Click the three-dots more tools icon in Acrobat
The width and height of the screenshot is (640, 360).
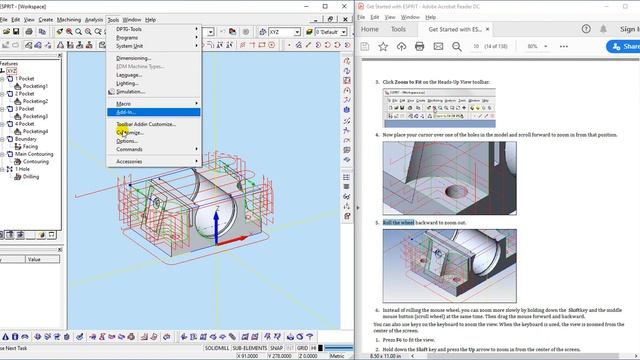point(564,47)
